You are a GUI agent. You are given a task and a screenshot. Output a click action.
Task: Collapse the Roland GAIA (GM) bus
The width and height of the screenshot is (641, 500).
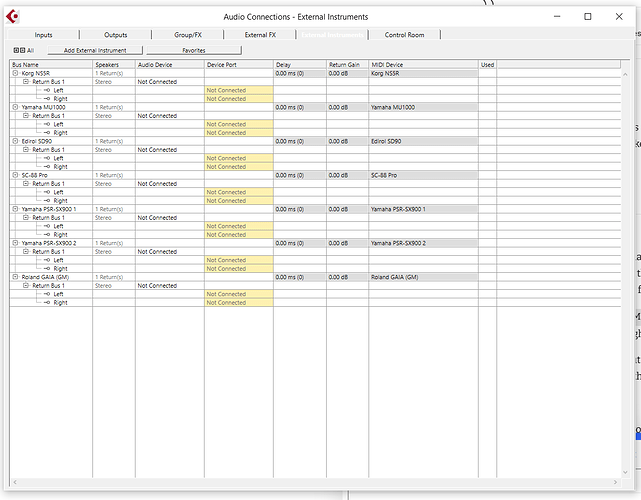[x=15, y=277]
